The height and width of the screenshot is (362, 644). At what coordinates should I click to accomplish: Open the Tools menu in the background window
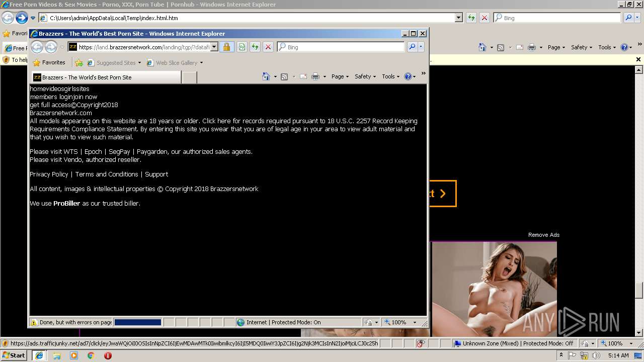pyautogui.click(x=607, y=47)
